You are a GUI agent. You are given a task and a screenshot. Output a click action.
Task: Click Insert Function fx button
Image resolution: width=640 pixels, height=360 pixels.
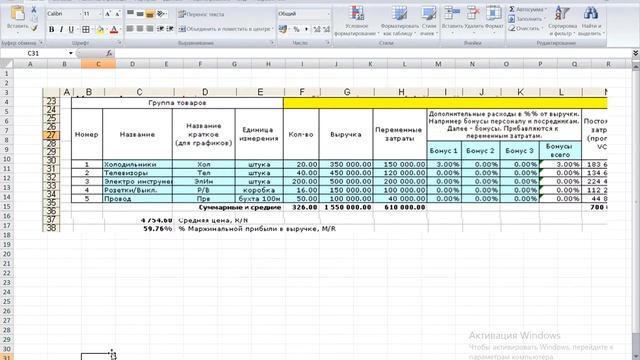pyautogui.click(x=109, y=53)
